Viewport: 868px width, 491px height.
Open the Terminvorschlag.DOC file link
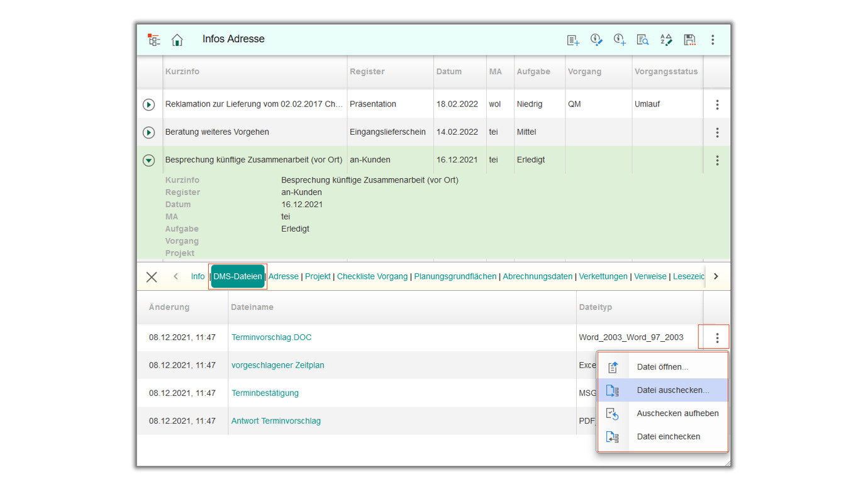pyautogui.click(x=271, y=337)
